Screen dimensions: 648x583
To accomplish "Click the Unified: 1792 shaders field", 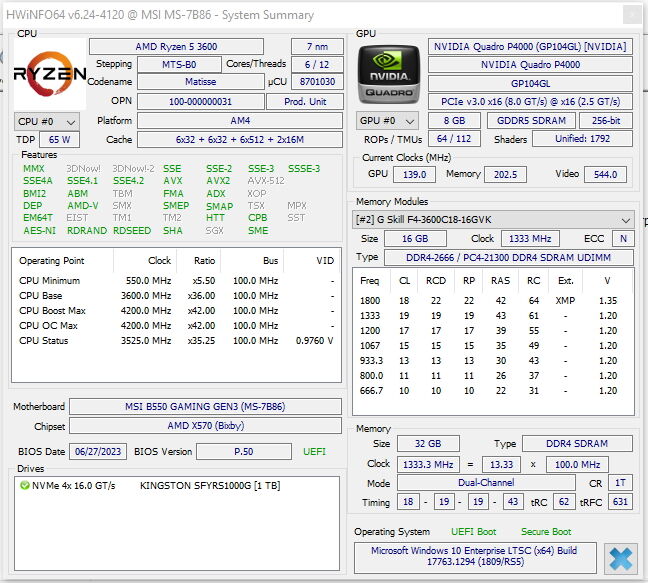I will pyautogui.click(x=582, y=139).
